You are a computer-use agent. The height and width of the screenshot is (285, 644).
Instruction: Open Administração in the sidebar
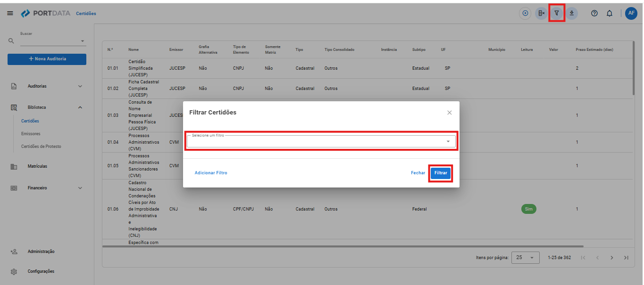(x=41, y=252)
